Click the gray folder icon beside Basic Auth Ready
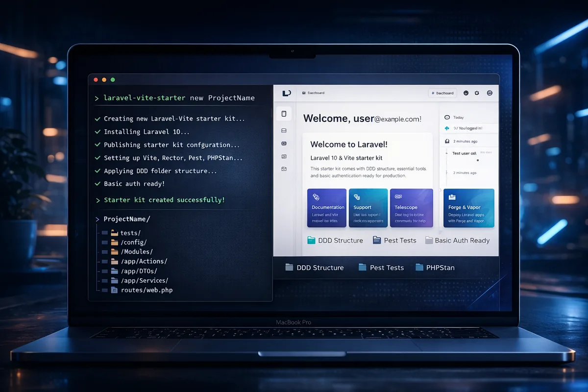 tap(429, 240)
